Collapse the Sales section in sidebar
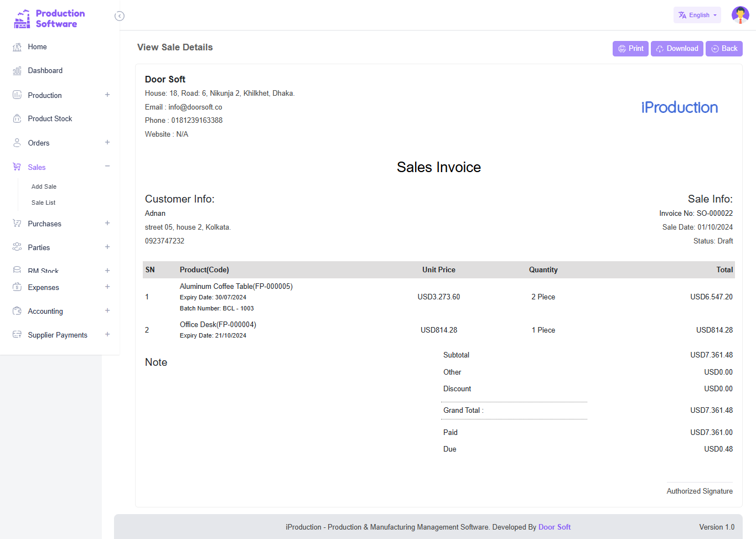 pyautogui.click(x=107, y=166)
